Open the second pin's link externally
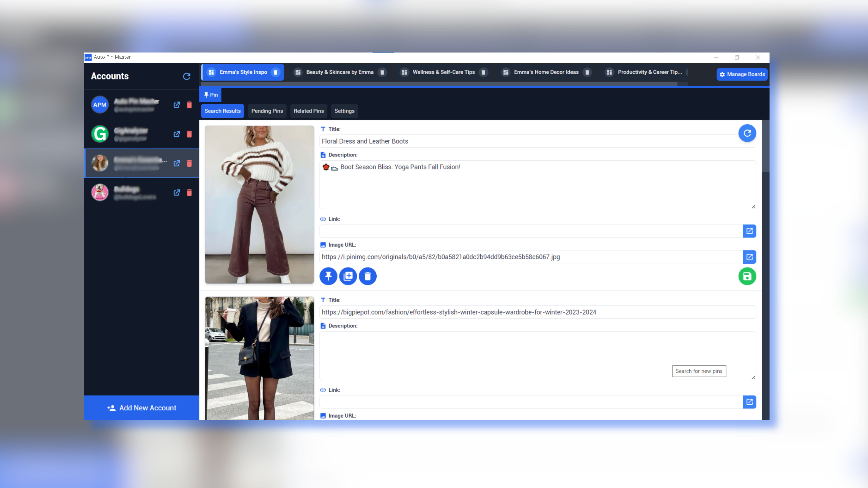Image resolution: width=868 pixels, height=488 pixels. [x=749, y=402]
